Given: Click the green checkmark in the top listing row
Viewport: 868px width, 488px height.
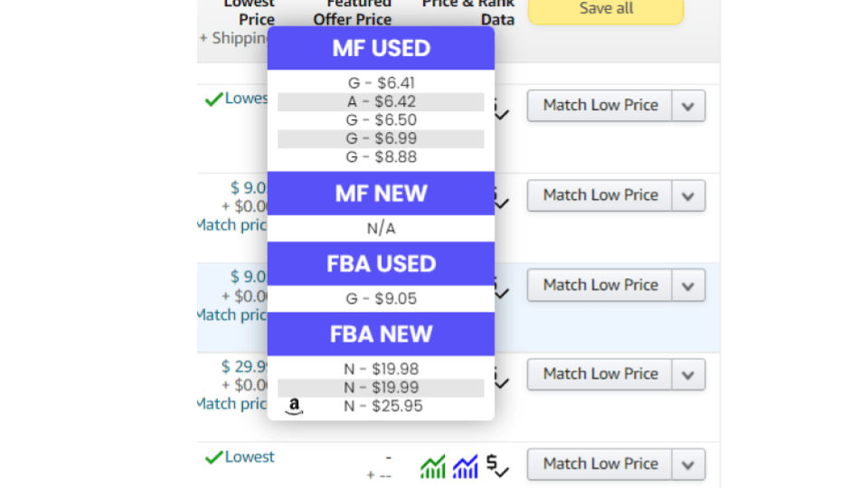Looking at the screenshot, I should (x=213, y=99).
